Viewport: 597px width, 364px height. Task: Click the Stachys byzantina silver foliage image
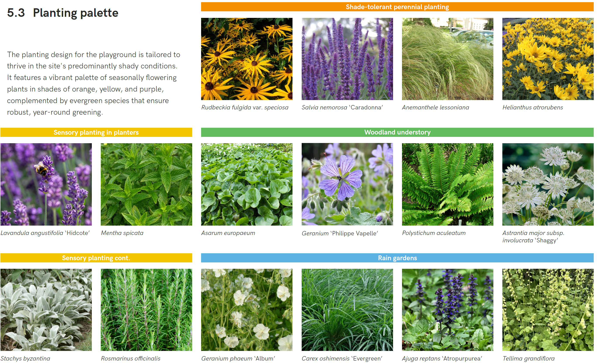coord(46,310)
